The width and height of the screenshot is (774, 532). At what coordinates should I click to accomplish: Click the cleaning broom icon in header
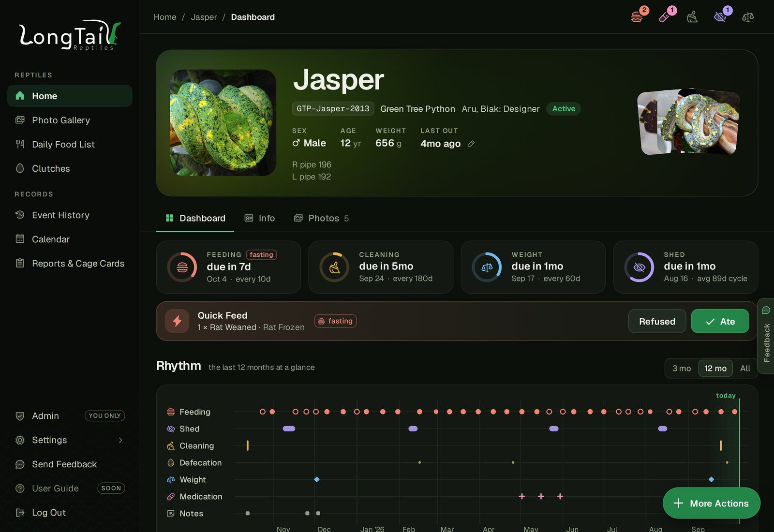click(692, 17)
